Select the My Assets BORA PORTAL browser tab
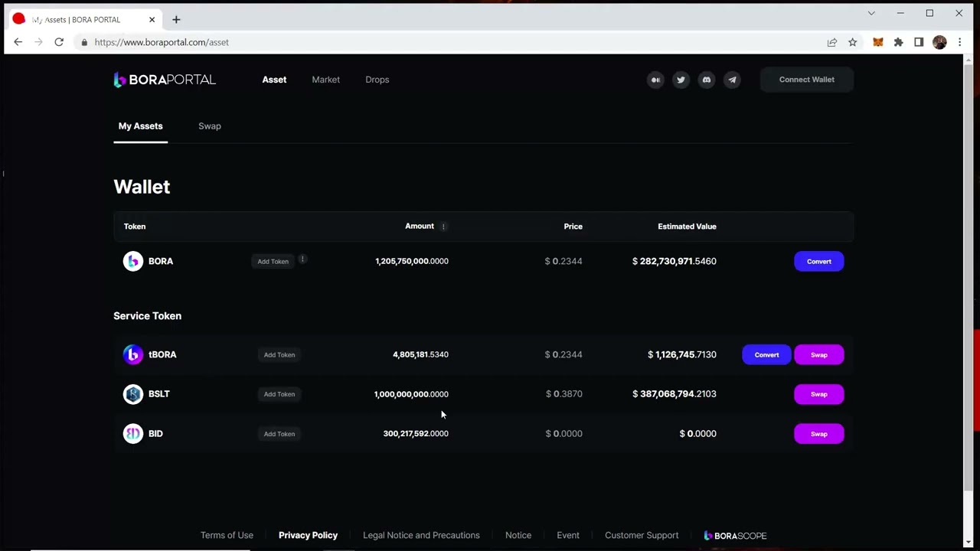Image resolution: width=980 pixels, height=551 pixels. tap(84, 20)
